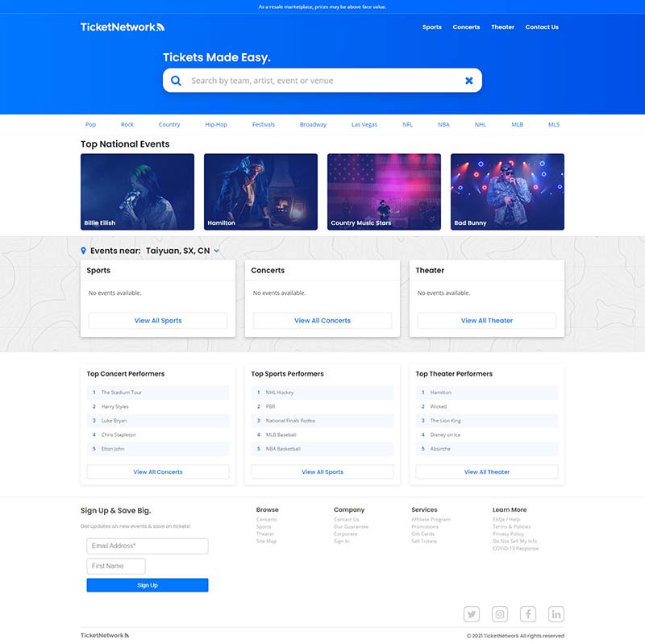Click View All Concerts under Top Concert Performers
The image size is (645, 644).
tap(158, 472)
